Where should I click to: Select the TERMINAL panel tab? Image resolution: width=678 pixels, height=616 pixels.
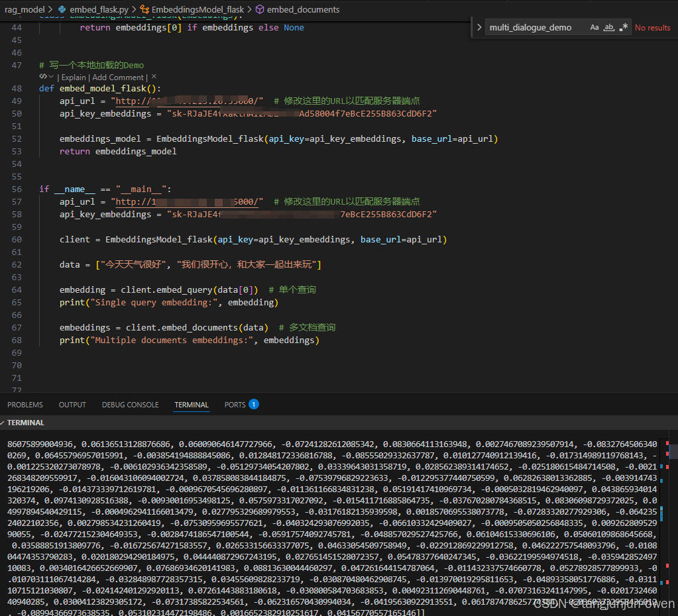point(192,405)
